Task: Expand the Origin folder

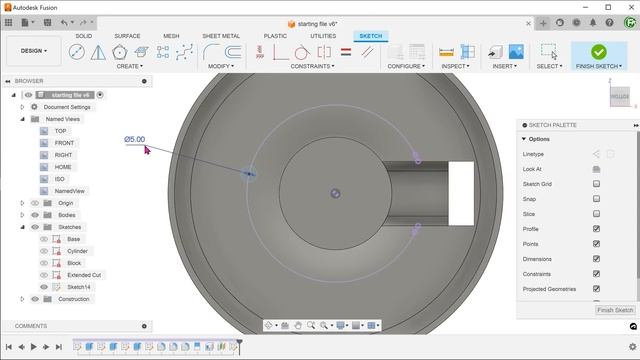Action: (x=22, y=203)
